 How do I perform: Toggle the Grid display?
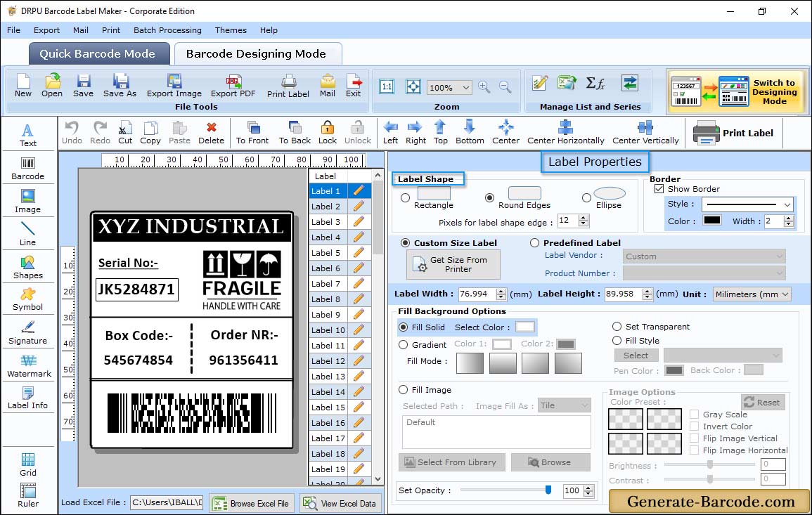(x=28, y=465)
